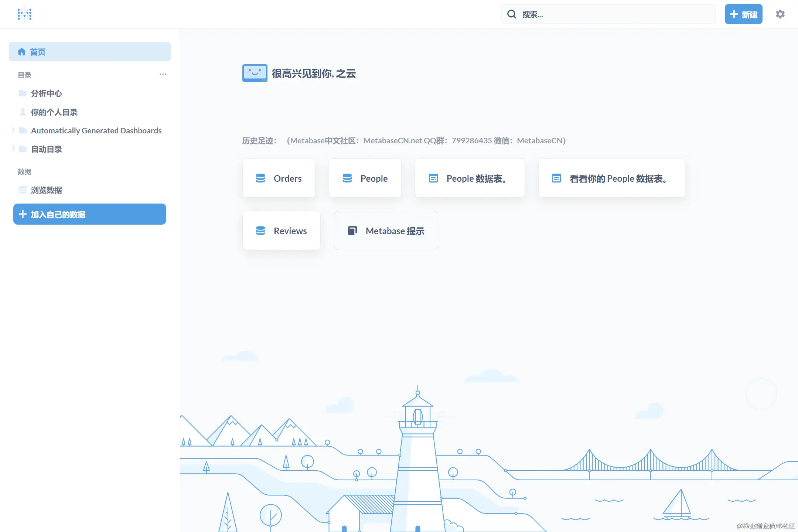Open 浏览数据 link

(x=46, y=190)
